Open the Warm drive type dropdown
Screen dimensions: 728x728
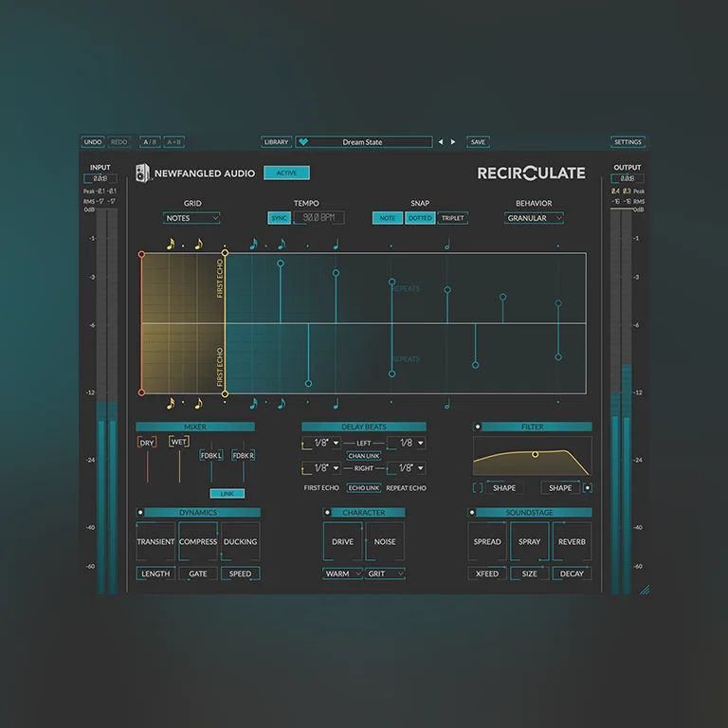point(342,573)
